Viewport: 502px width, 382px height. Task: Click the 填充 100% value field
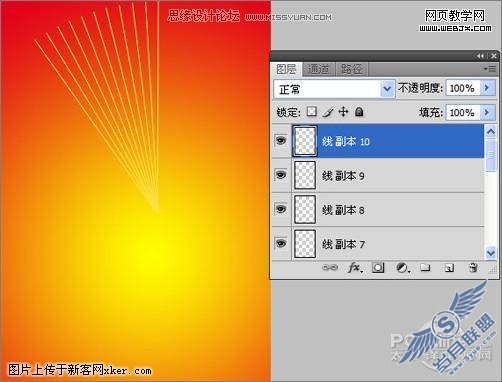(463, 112)
